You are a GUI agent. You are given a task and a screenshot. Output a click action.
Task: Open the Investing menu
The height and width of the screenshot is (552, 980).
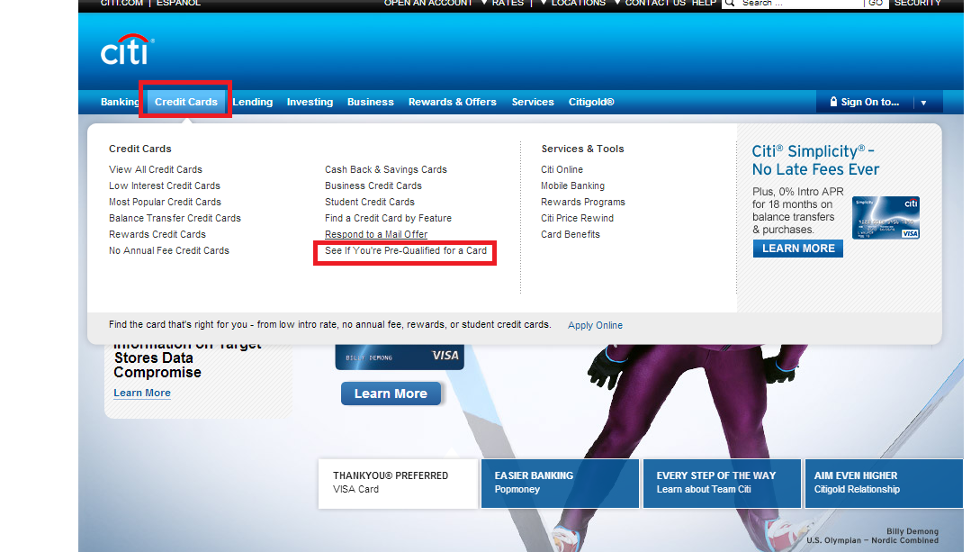310,102
